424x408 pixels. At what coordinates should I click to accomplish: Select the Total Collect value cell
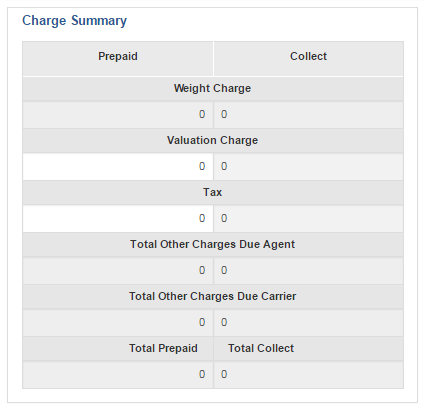pos(309,374)
